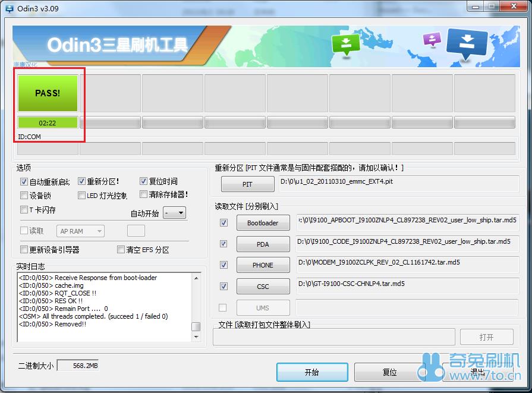Click the large blue download icon

coord(467,45)
